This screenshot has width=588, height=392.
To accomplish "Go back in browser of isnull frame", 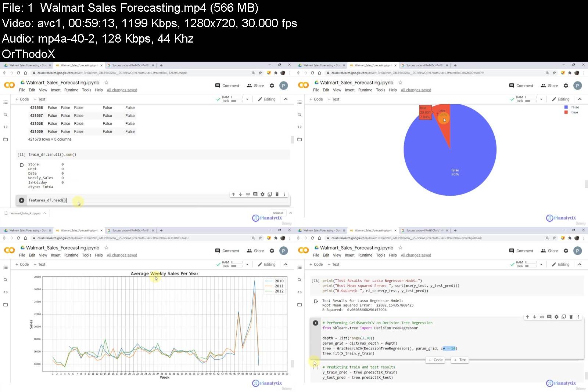I will pos(5,73).
